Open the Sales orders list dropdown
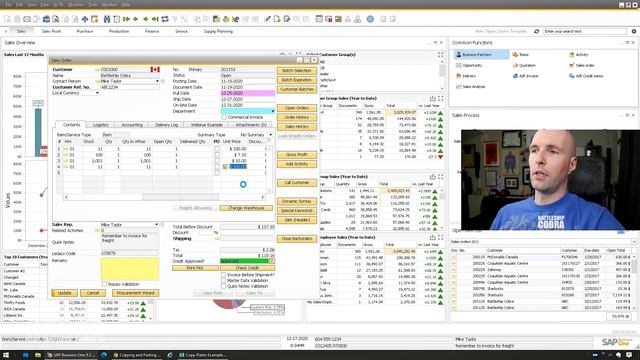This screenshot has height=360, width=640. pos(634,242)
